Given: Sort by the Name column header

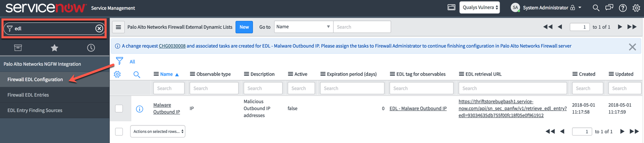Looking at the screenshot, I should point(166,74).
